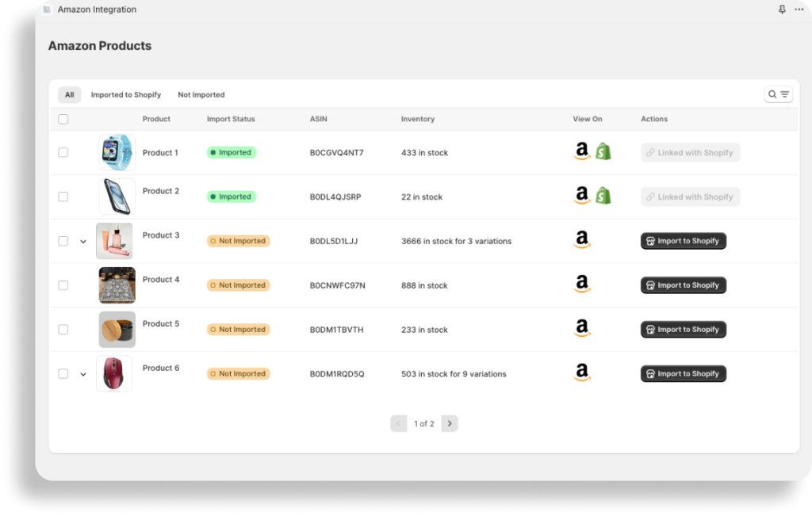Open Amazon listing for Product 2

coord(582,195)
